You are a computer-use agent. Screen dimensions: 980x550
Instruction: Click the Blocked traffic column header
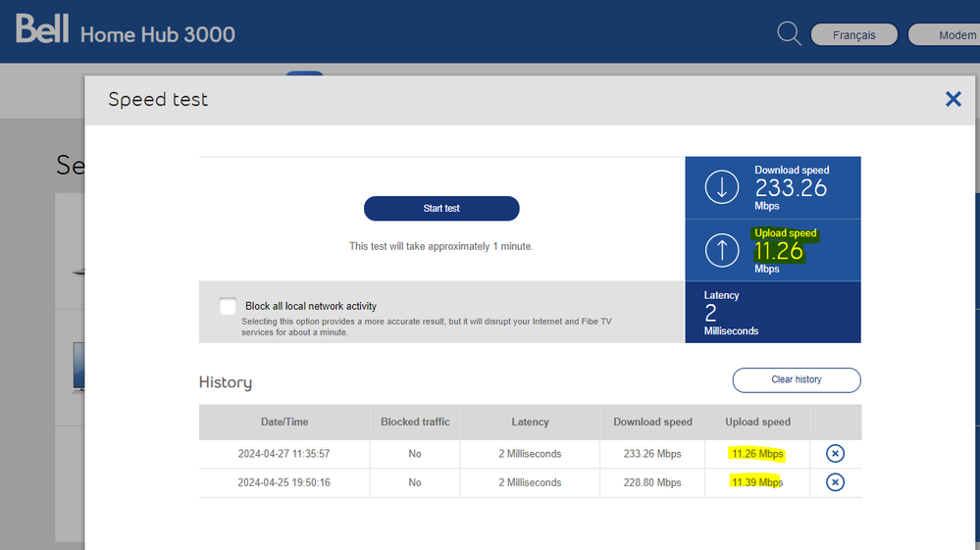[415, 422]
